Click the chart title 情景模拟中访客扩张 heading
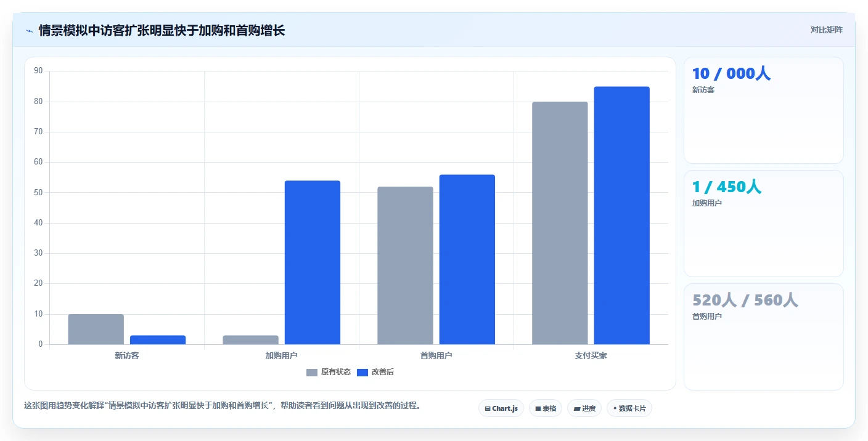Image resolution: width=868 pixels, height=441 pixels. pos(162,30)
